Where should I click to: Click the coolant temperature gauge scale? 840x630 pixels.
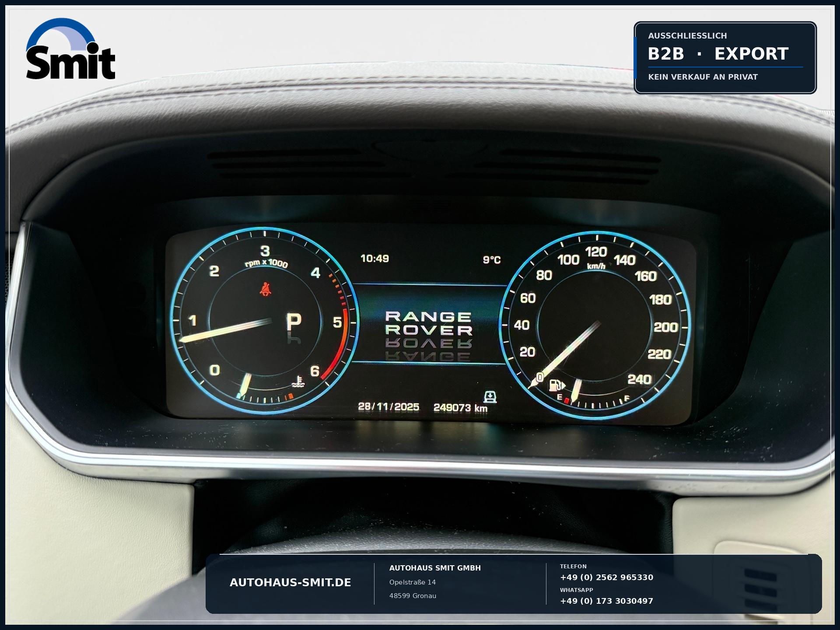coord(266,398)
